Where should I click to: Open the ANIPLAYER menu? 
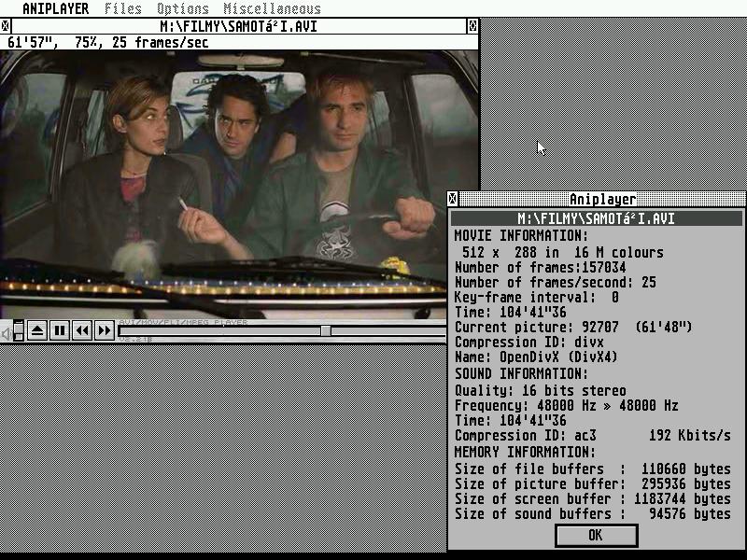(55, 8)
